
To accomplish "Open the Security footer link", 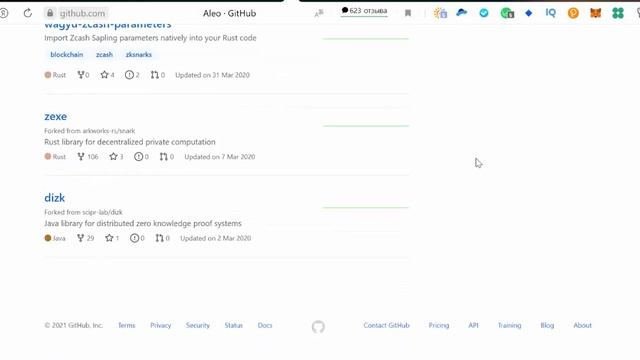I will 198,326.
